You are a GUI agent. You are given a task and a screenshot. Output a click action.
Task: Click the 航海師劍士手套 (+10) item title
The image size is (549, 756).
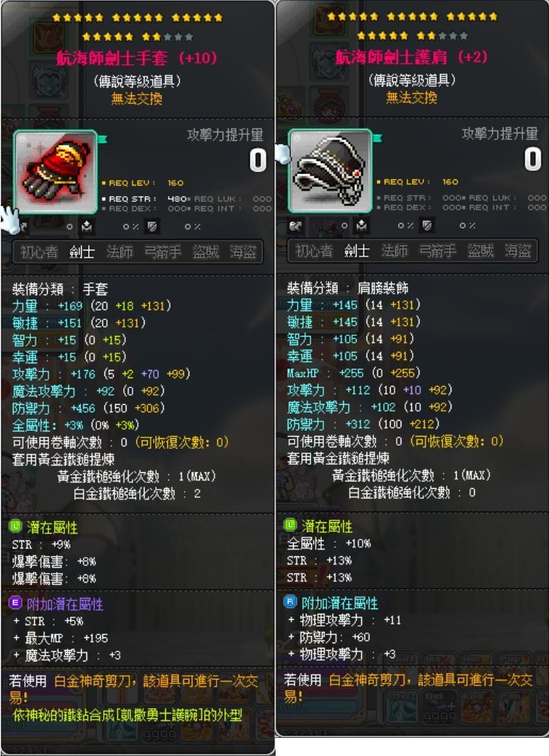click(x=137, y=58)
